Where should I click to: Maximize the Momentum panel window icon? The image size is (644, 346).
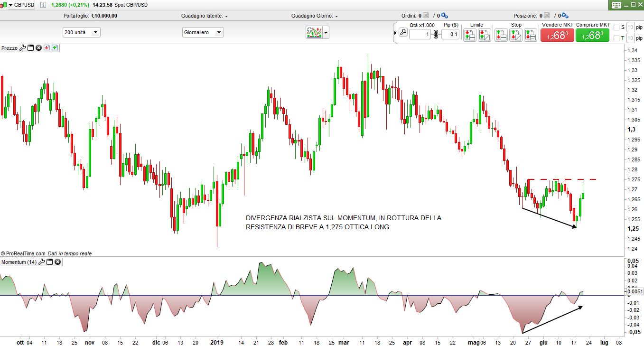point(49,262)
